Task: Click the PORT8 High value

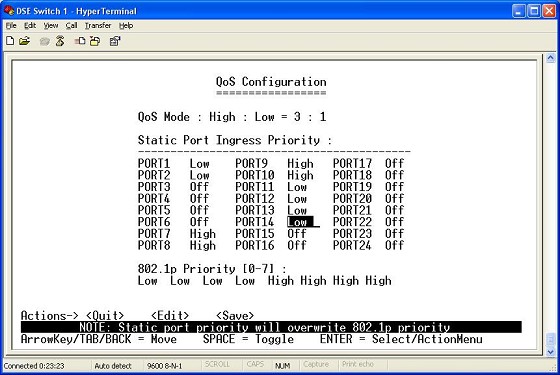Action: point(202,245)
